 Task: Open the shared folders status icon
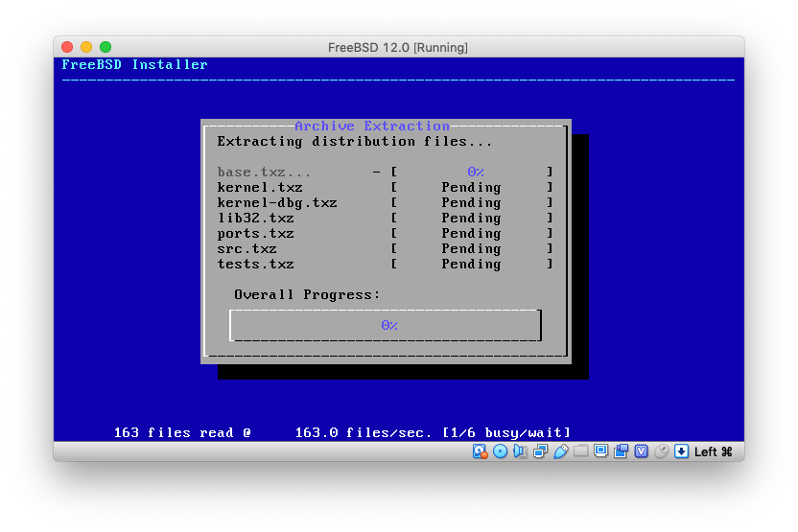click(580, 451)
